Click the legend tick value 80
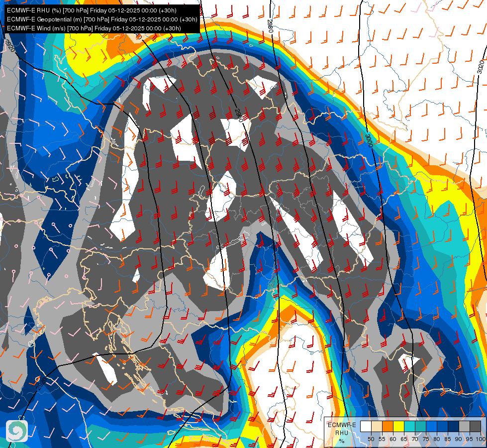The width and height of the screenshot is (487, 448). tap(437, 439)
